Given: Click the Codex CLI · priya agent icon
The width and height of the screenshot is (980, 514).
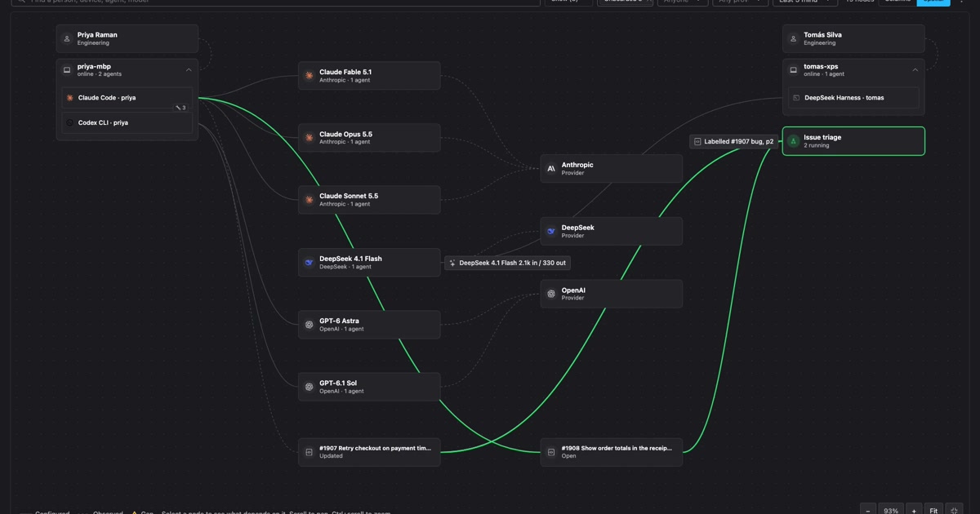Looking at the screenshot, I should coord(70,123).
